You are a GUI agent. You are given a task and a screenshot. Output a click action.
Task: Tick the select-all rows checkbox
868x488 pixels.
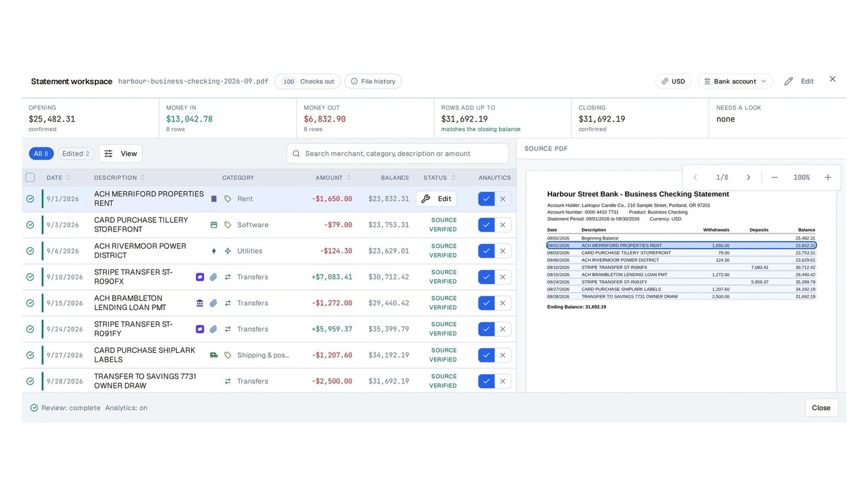30,177
